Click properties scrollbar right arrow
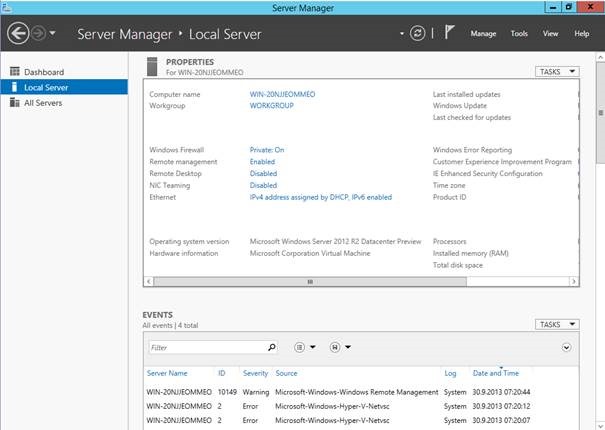Screen dimensions: 605x430 click(574, 282)
